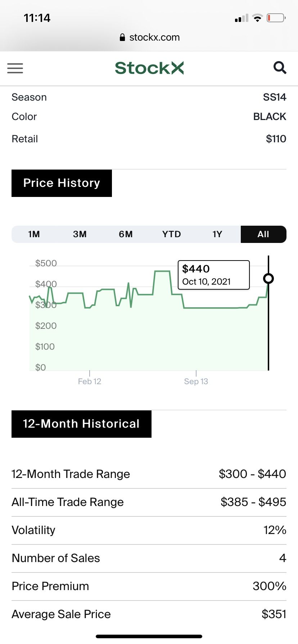This screenshot has width=298, height=644.
Task: Tap the stockx.com address bar
Action: point(149,37)
